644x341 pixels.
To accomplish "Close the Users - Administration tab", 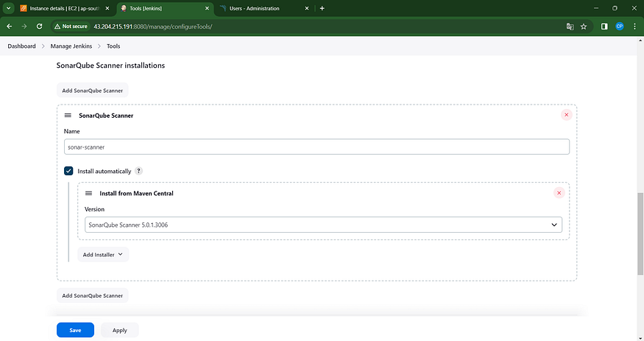I will (x=307, y=8).
